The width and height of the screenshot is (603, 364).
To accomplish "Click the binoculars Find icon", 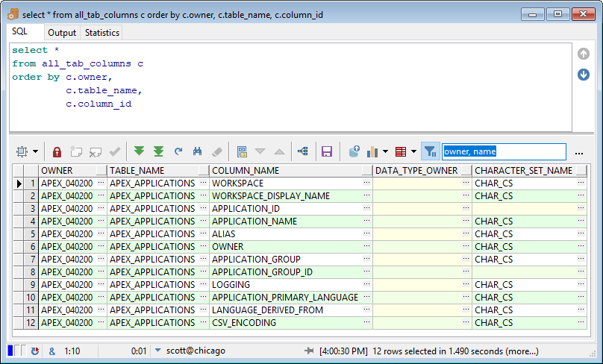I will click(198, 151).
